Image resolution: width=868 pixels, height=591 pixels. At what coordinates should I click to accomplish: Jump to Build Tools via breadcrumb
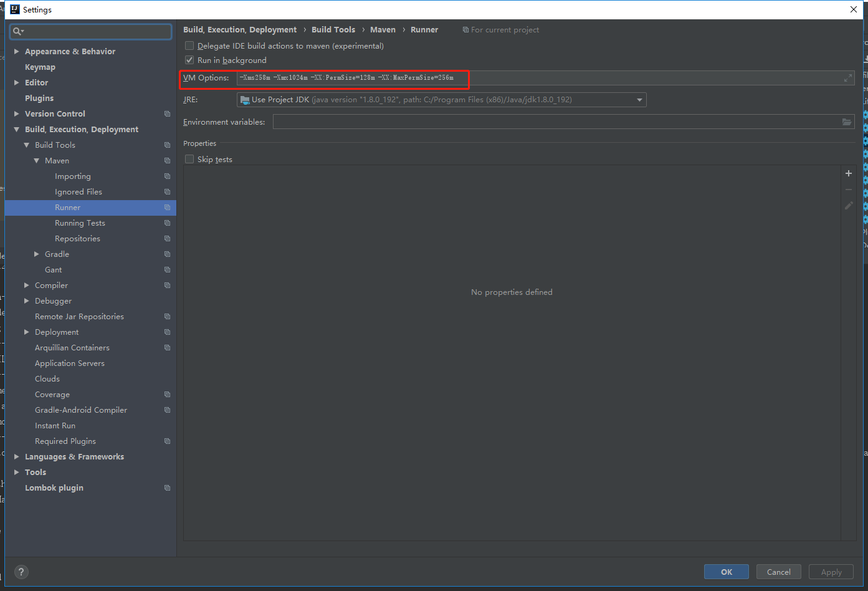point(333,29)
